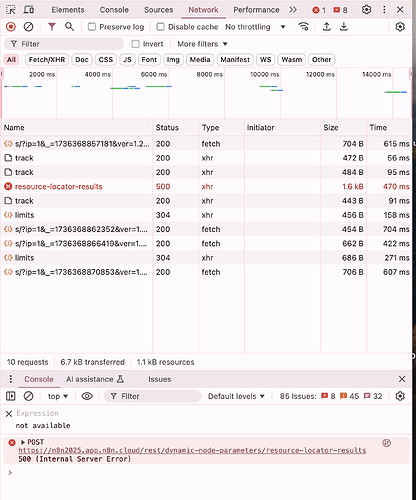Switch to the Performance tab

pyautogui.click(x=256, y=10)
